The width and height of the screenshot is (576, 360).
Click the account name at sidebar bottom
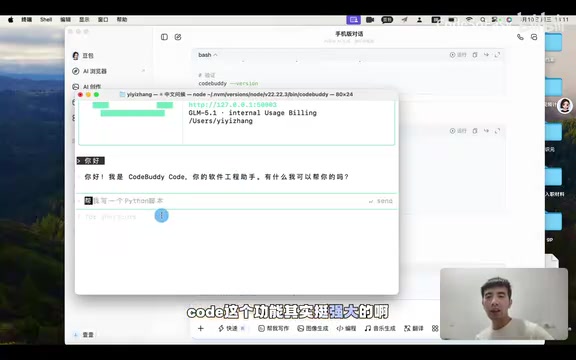coord(88,335)
